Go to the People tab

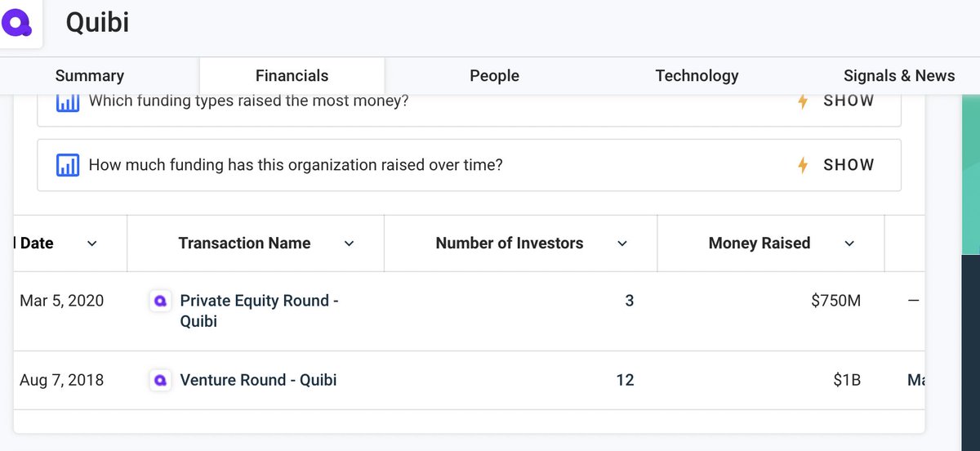494,76
